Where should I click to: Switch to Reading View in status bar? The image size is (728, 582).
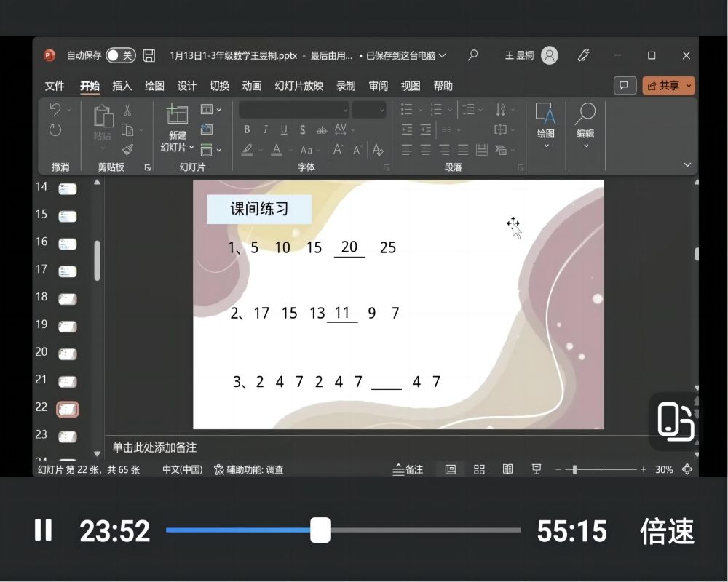[x=507, y=469]
